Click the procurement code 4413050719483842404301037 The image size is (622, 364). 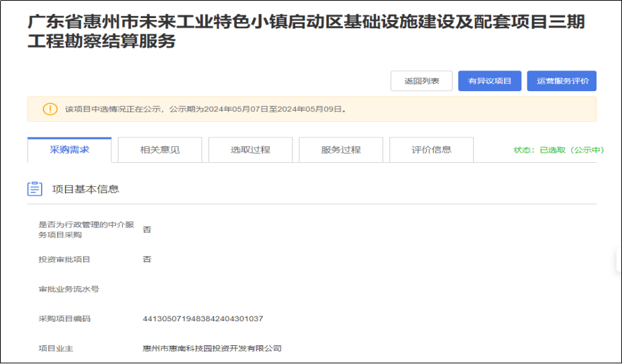point(203,318)
